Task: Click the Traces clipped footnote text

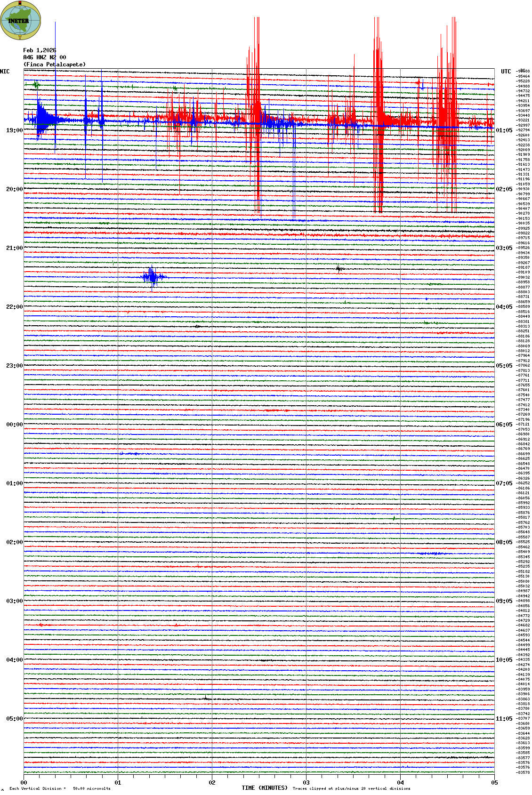Action: point(351,788)
